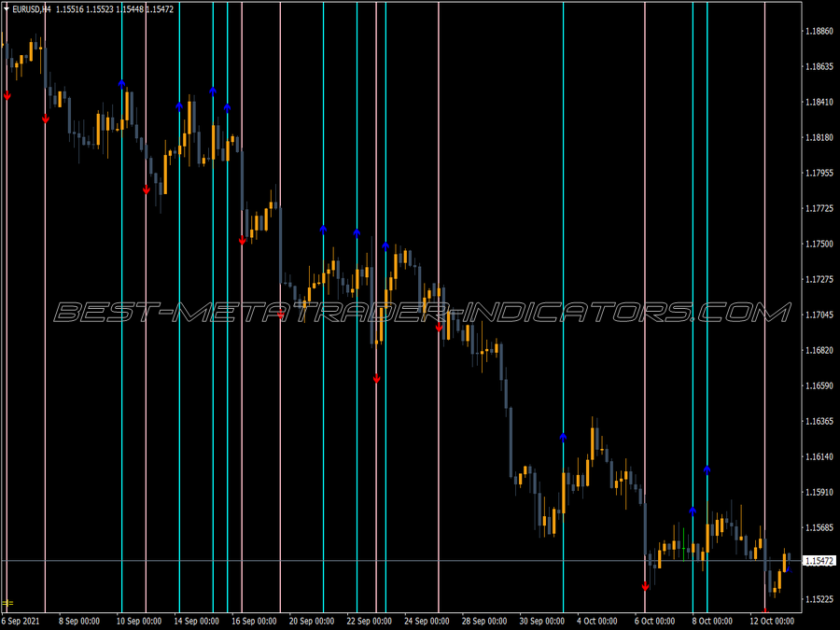Open the chart menu triangle beside EURUSD,H4

(7, 8)
